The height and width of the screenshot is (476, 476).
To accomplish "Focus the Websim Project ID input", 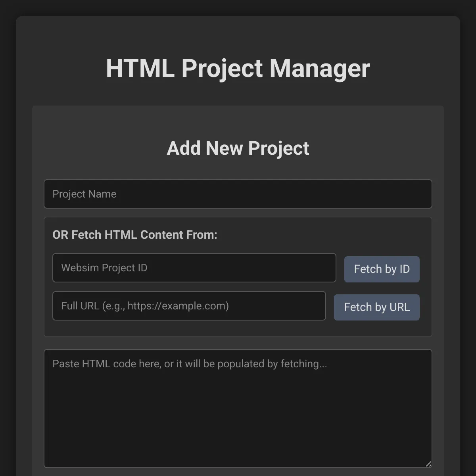I will click(194, 268).
